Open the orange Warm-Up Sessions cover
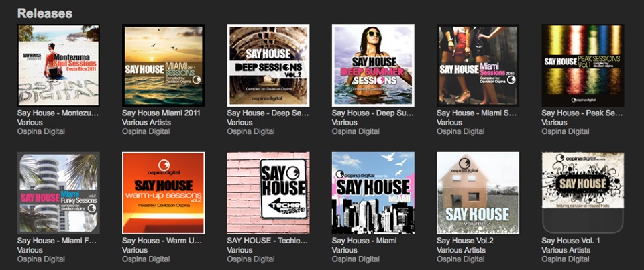Viewport: 644px width, 270px height. (x=163, y=193)
